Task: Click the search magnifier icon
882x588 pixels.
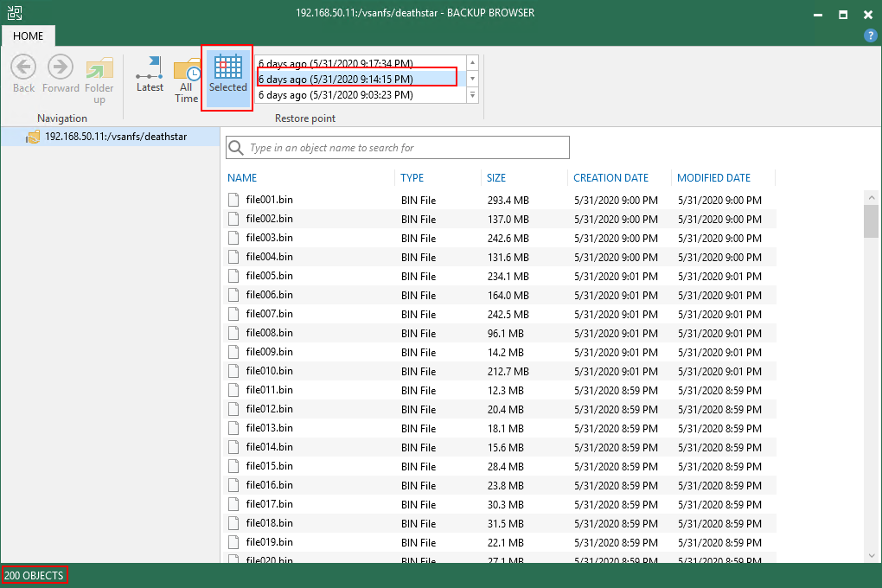Action: 235,147
